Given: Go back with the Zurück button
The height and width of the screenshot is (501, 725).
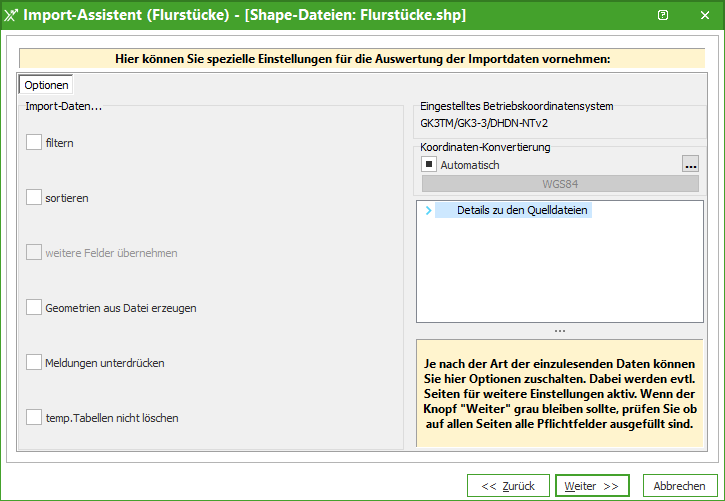Looking at the screenshot, I should coord(507,486).
